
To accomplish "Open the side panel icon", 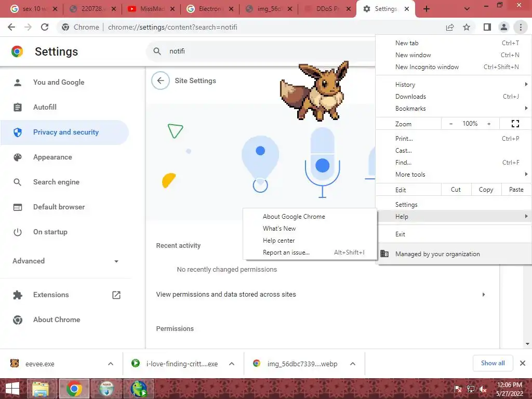I will (487, 27).
